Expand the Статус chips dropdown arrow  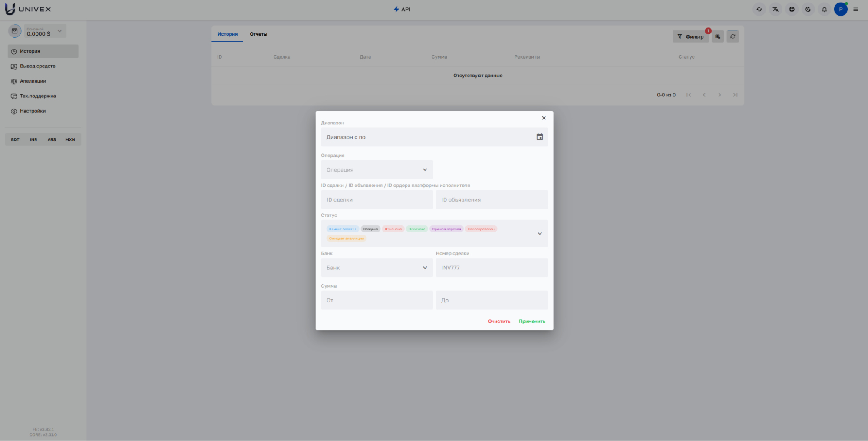[539, 234]
